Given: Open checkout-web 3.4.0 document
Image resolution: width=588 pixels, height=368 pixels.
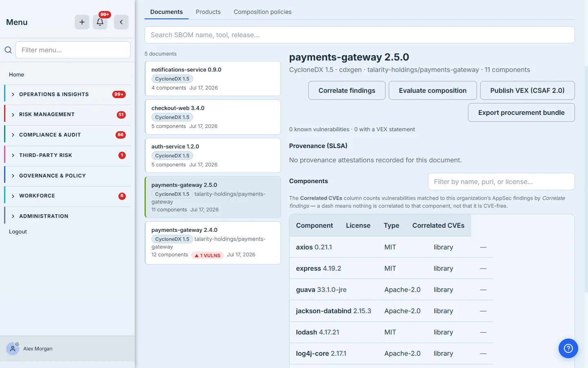Looking at the screenshot, I should point(213,117).
